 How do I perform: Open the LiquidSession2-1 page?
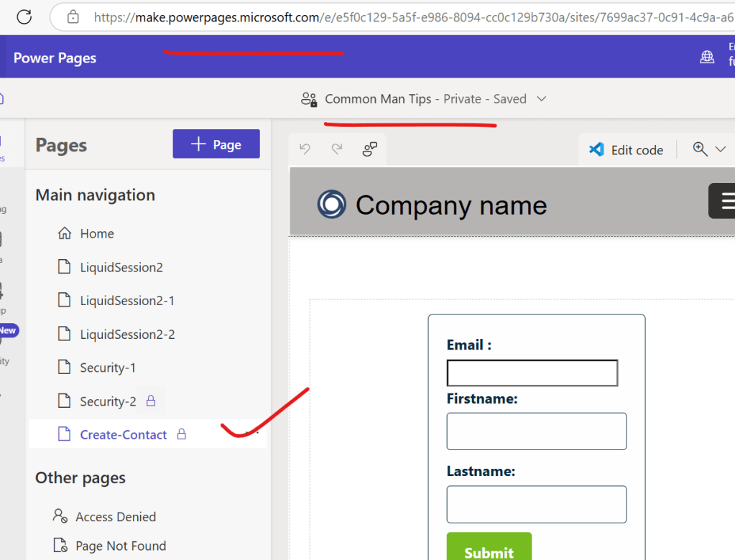(x=127, y=301)
